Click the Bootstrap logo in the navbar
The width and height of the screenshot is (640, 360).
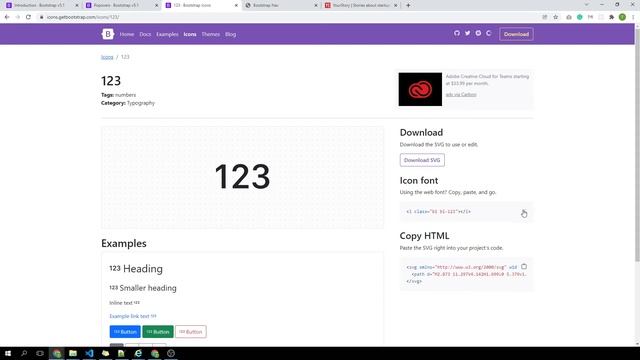pyautogui.click(x=108, y=34)
